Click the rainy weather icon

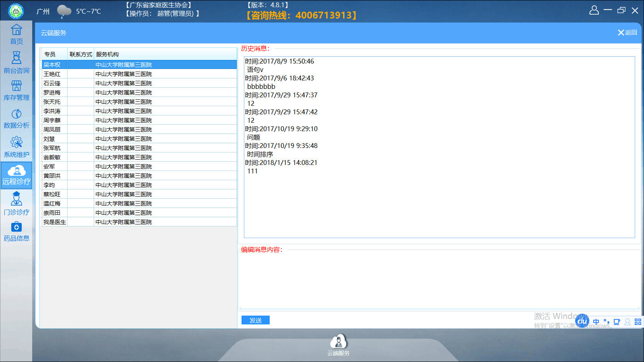click(64, 11)
